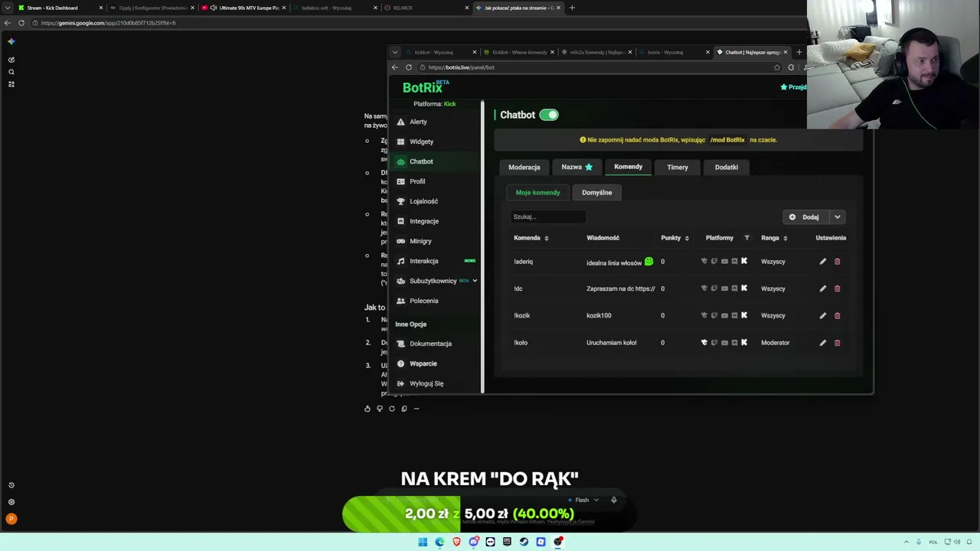
Task: Show the Moje komendy sub-tab
Action: (537, 193)
